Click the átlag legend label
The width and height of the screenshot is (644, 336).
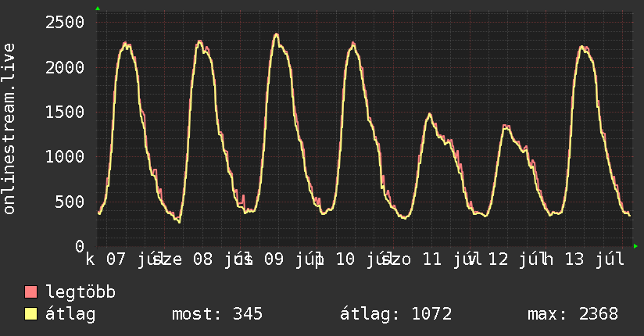(x=70, y=314)
